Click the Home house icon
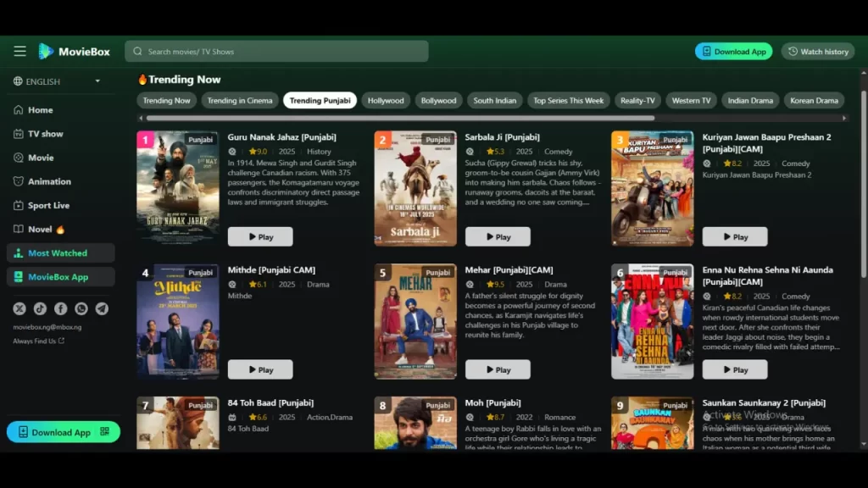This screenshot has width=868, height=488. point(19,109)
